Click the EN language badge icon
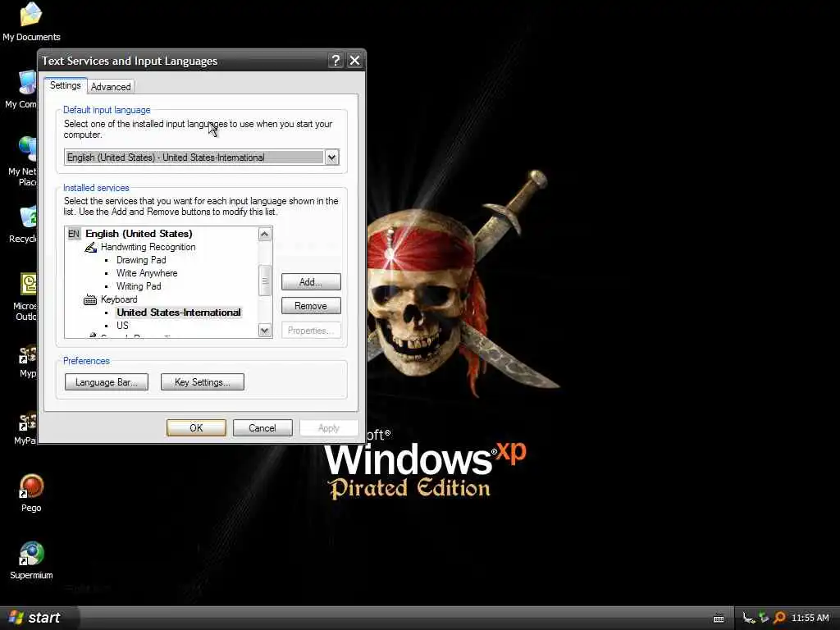The image size is (840, 630). point(74,234)
